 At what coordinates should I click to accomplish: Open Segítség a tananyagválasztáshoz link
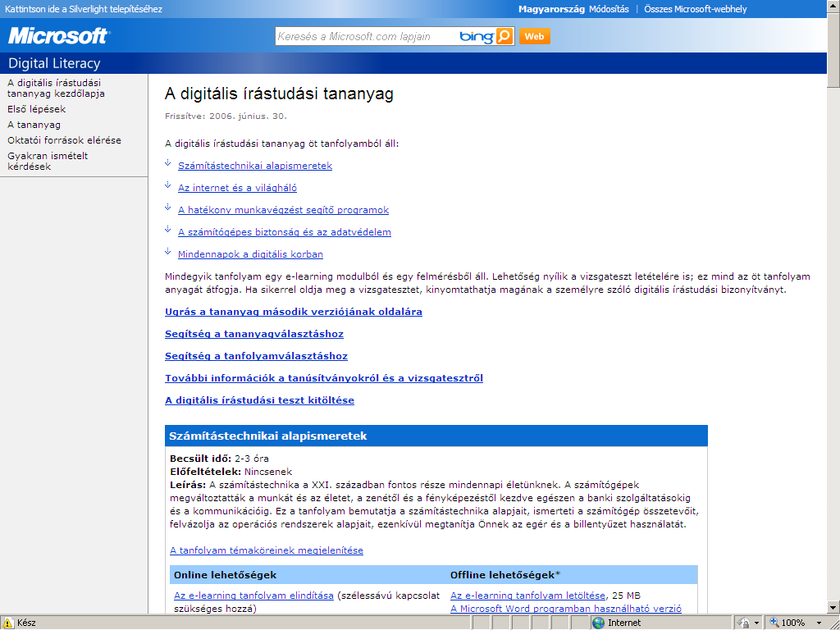tap(254, 334)
